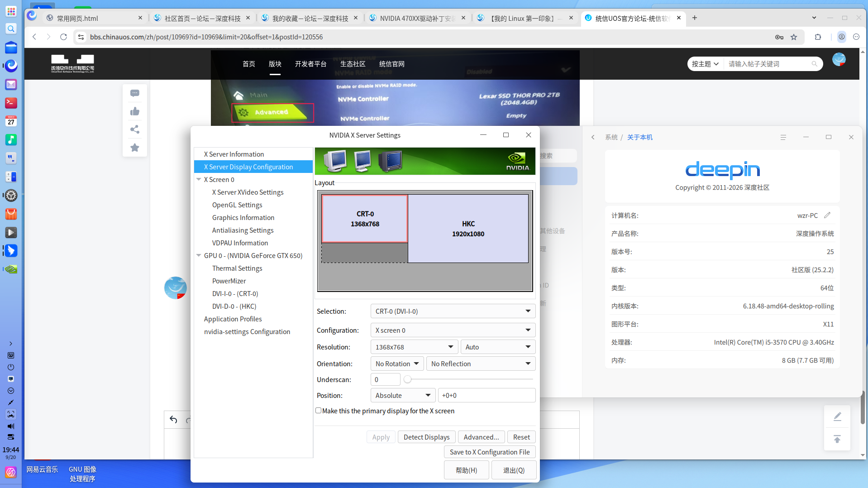The image size is (868, 488).
Task: Launch NVIDIA settings from dock
Action: click(11, 269)
